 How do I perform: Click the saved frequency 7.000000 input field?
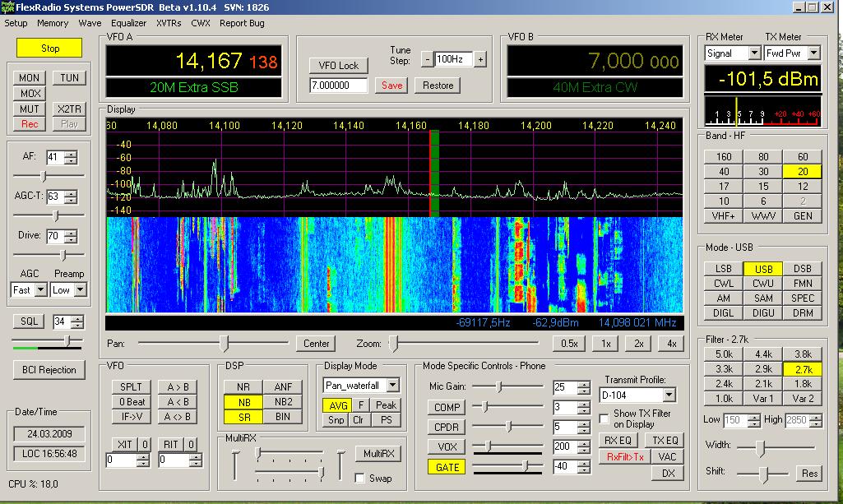pyautogui.click(x=339, y=86)
